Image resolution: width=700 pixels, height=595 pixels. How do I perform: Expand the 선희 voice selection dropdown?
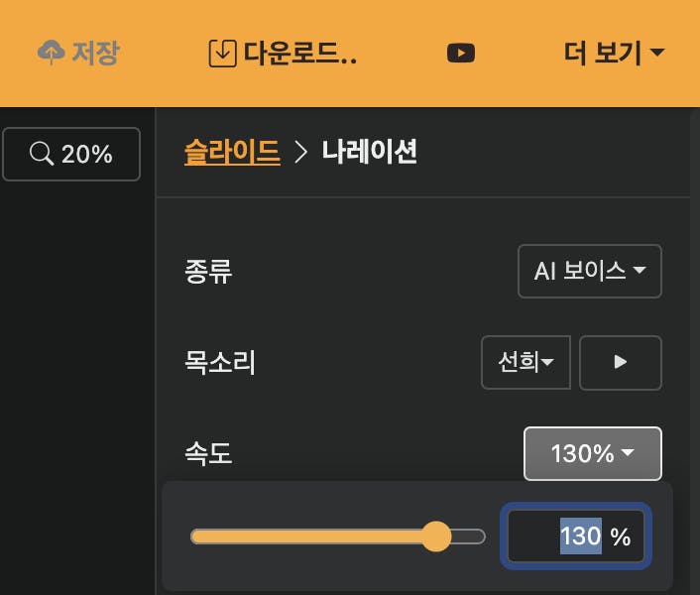tap(525, 363)
